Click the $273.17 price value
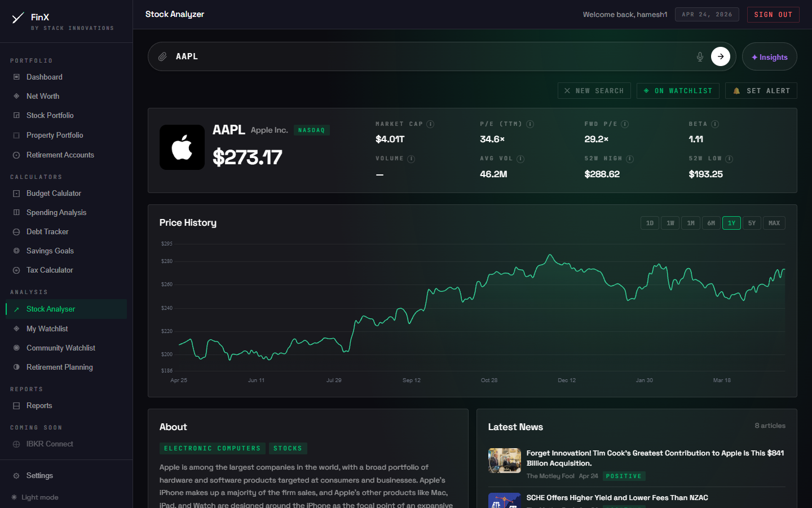 coord(247,157)
